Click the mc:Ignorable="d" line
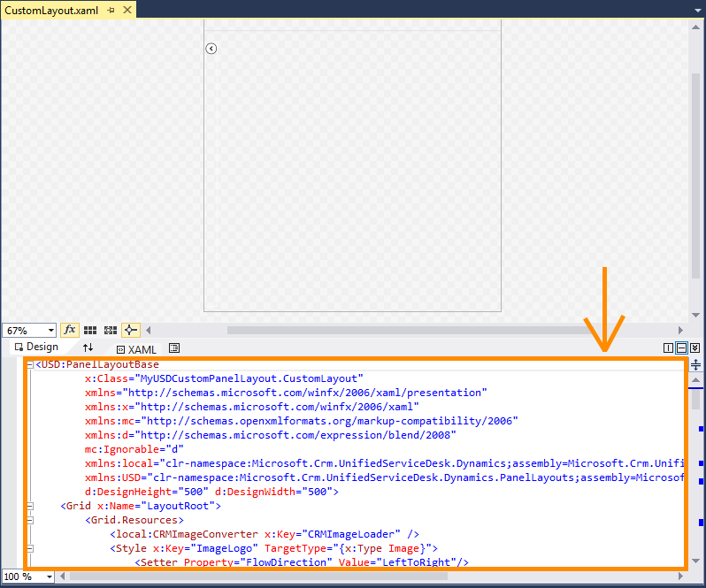This screenshot has width=706, height=588. [x=134, y=449]
